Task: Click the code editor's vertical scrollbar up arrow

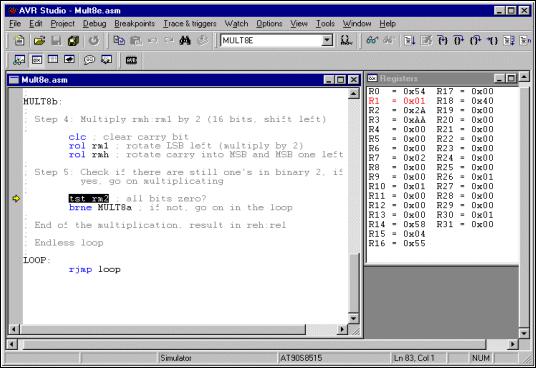Action: click(353, 93)
